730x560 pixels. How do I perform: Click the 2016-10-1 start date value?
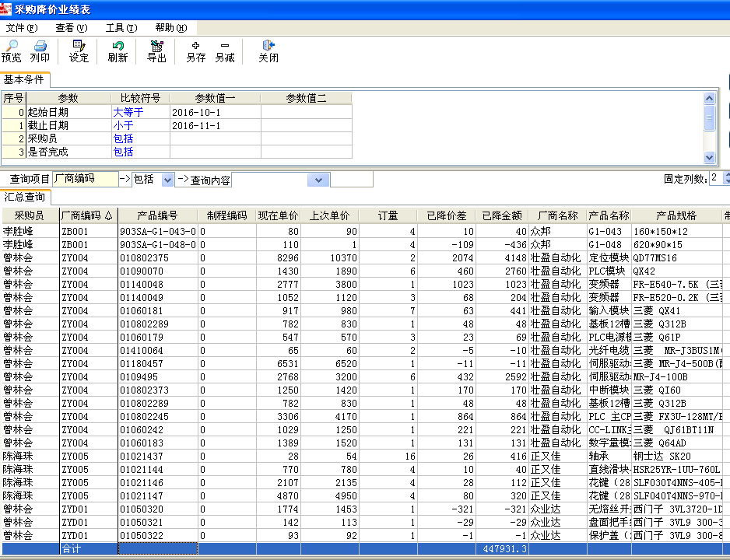pyautogui.click(x=215, y=112)
